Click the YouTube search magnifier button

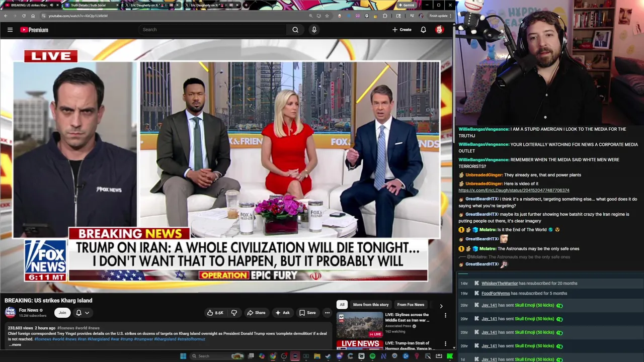pos(295,30)
